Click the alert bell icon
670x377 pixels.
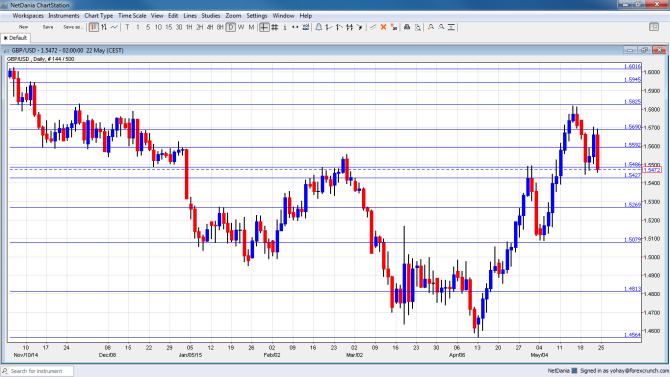[x=319, y=27]
